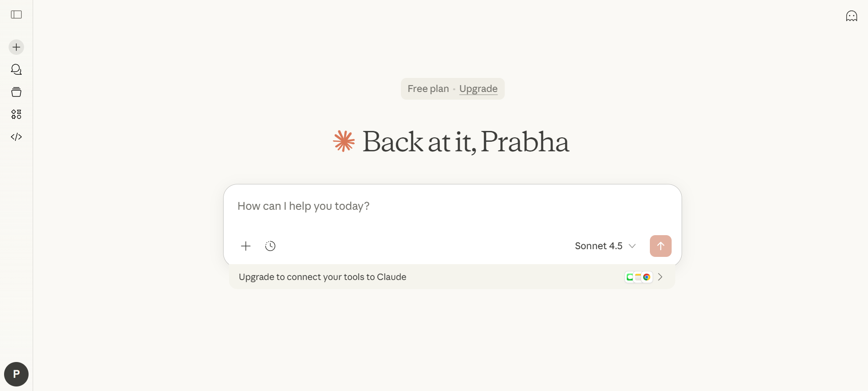868x391 pixels.
Task: Click the profile avatar P
Action: click(x=16, y=374)
